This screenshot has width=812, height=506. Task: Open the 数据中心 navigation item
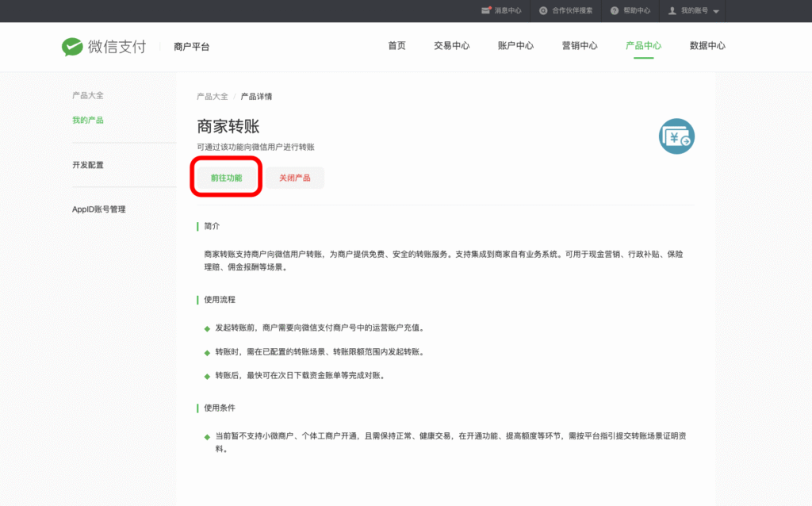[x=707, y=46]
